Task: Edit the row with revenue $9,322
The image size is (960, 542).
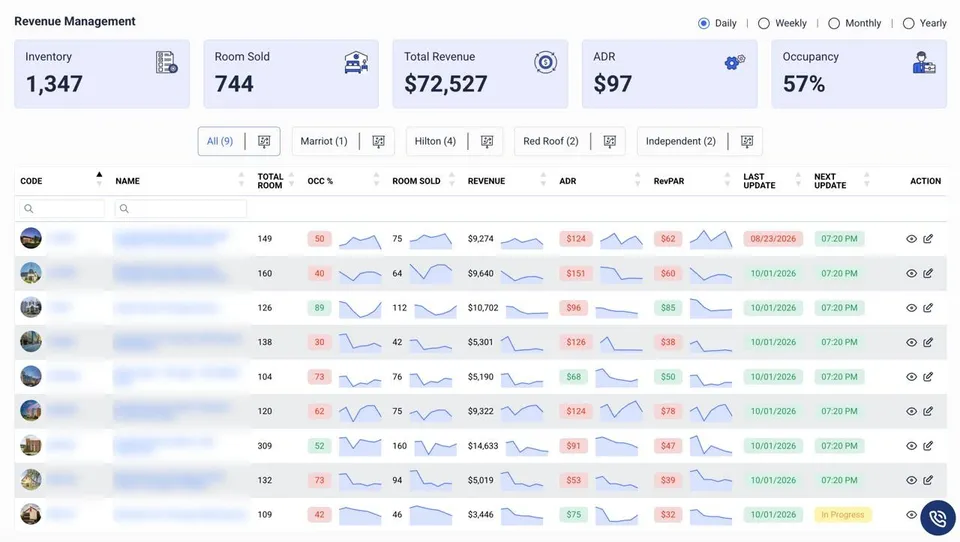Action: point(928,412)
